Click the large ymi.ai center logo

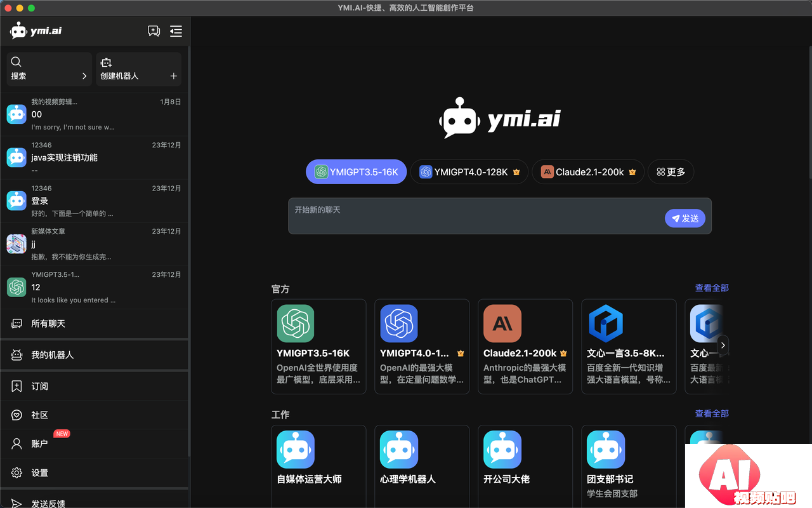[500, 118]
